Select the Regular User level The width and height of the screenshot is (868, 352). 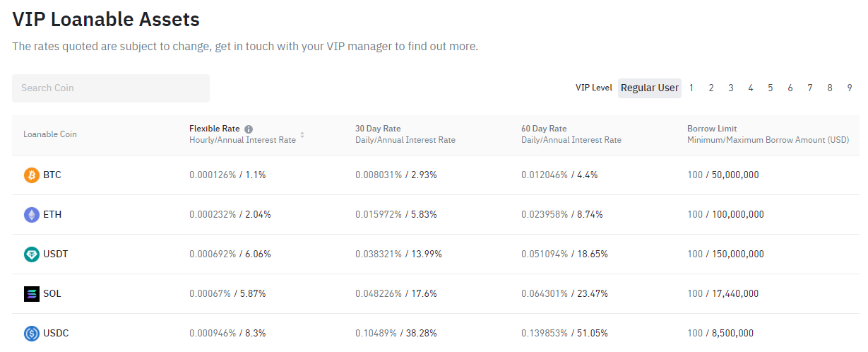650,88
